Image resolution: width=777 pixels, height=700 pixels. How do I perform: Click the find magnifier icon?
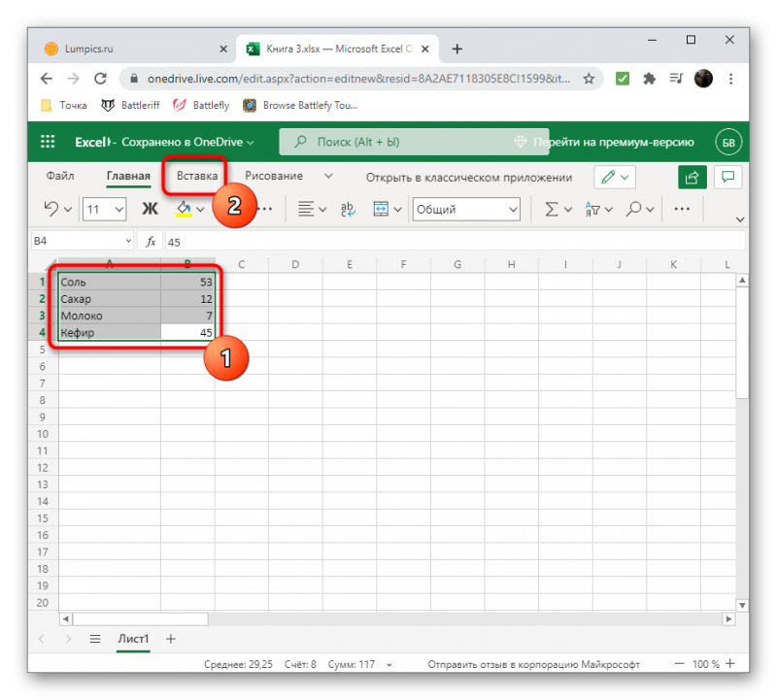[633, 209]
